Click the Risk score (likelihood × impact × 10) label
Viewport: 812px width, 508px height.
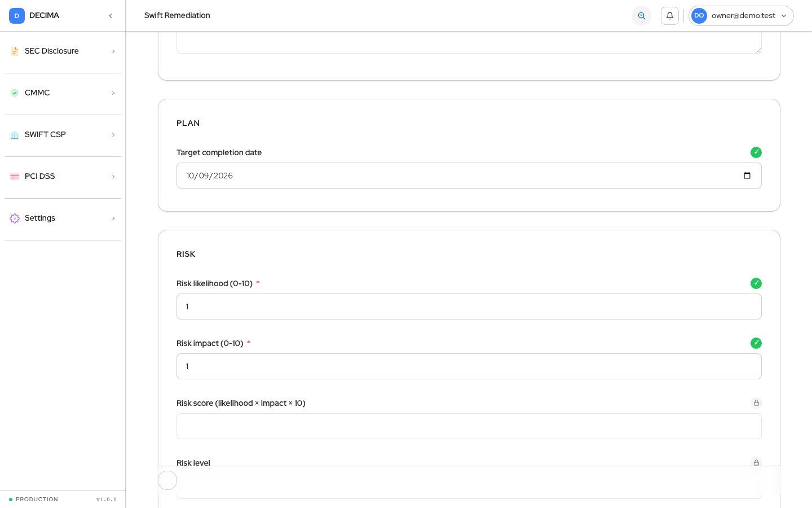point(241,403)
